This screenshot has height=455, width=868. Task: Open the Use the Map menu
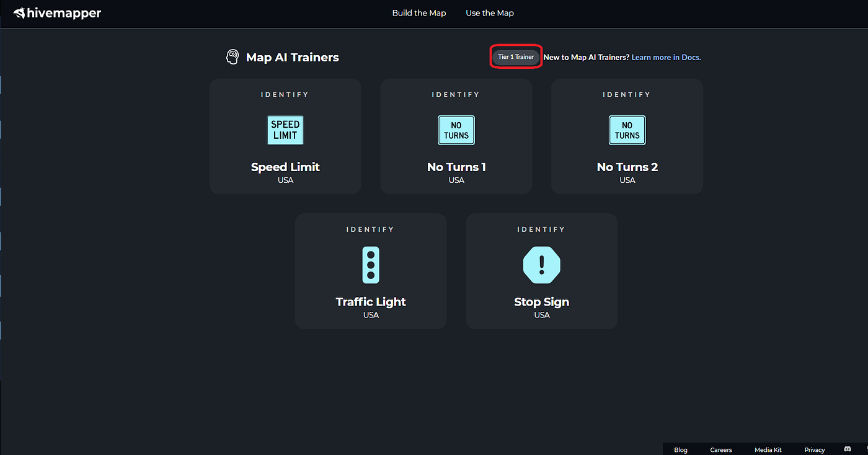pyautogui.click(x=490, y=13)
